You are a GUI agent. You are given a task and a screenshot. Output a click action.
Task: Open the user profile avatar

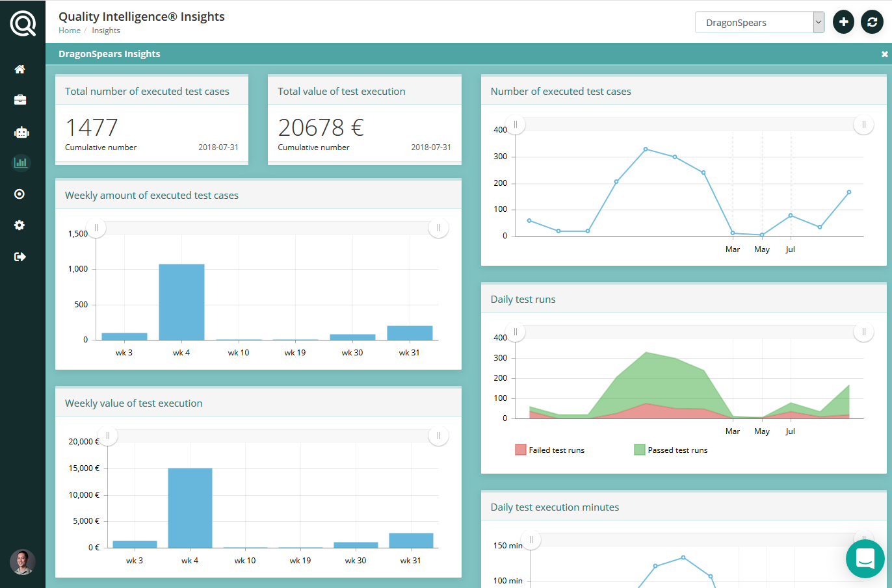coord(23,562)
